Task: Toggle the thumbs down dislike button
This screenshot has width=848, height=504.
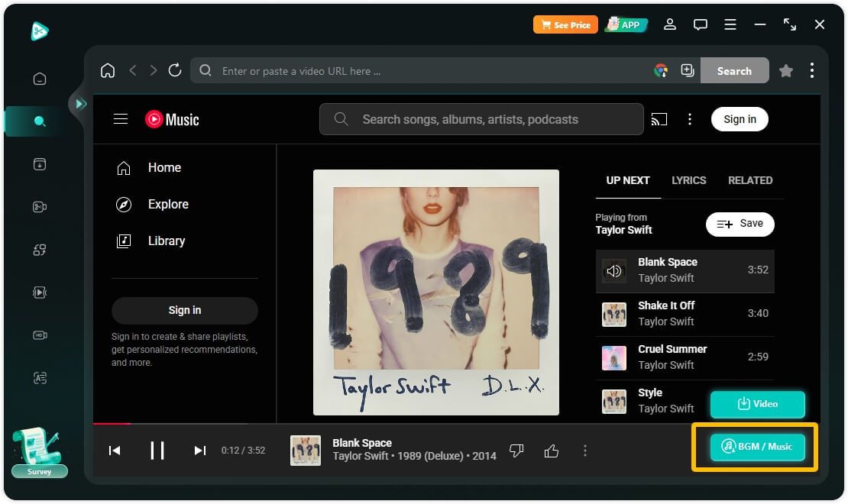Action: click(x=516, y=451)
